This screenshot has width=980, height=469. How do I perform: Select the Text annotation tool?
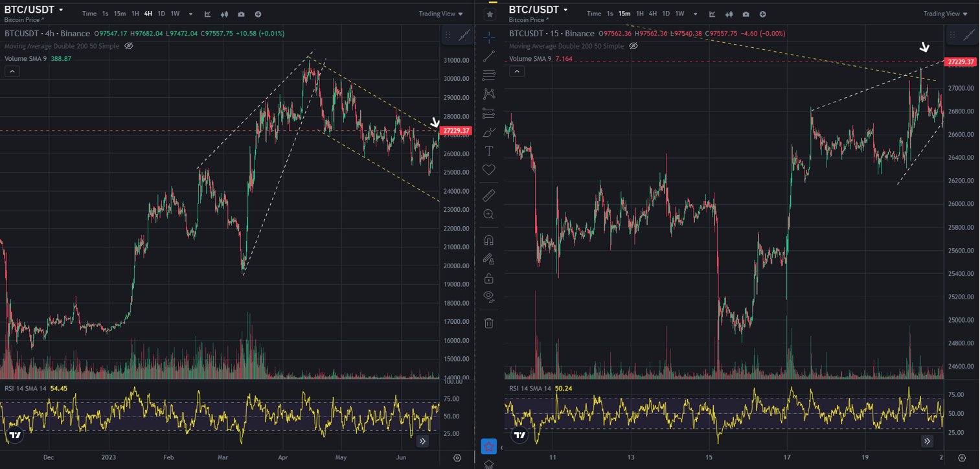[x=489, y=151]
